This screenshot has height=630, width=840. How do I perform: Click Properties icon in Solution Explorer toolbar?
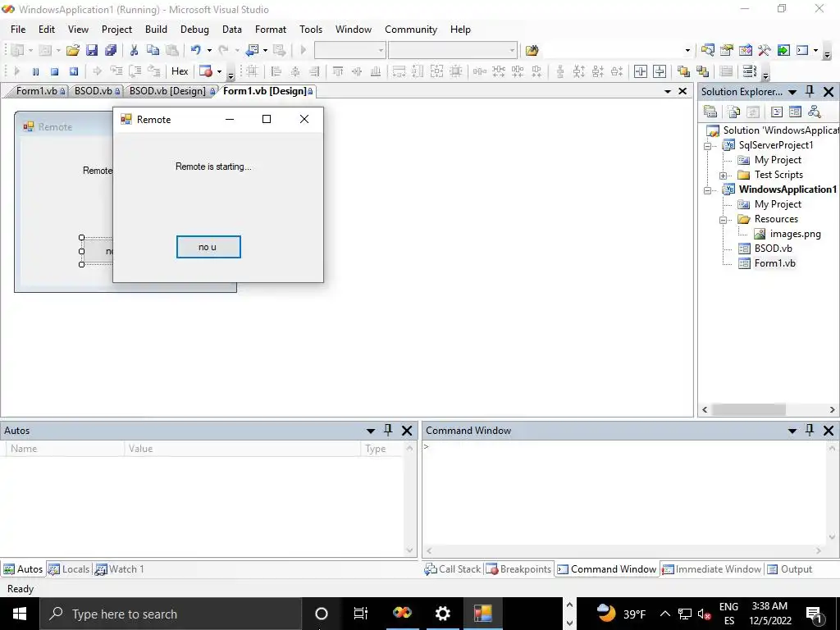(710, 112)
